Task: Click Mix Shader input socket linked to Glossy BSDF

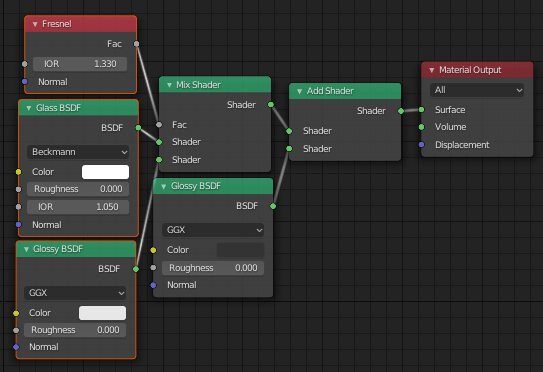Action: coord(159,160)
